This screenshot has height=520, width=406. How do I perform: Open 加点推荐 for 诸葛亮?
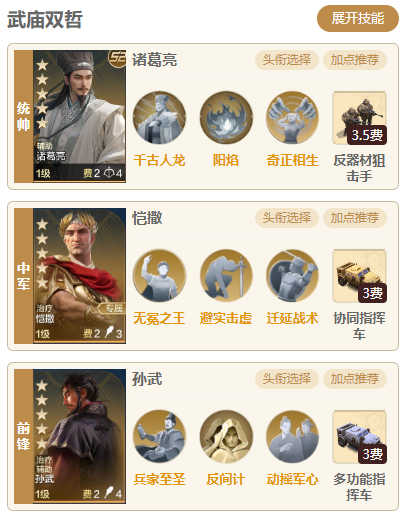355,60
